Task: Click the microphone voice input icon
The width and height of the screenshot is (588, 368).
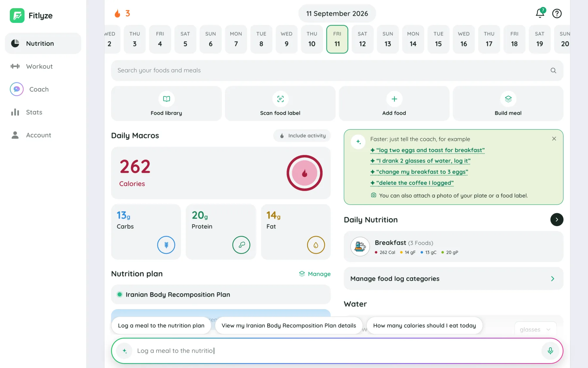Action: pyautogui.click(x=550, y=351)
